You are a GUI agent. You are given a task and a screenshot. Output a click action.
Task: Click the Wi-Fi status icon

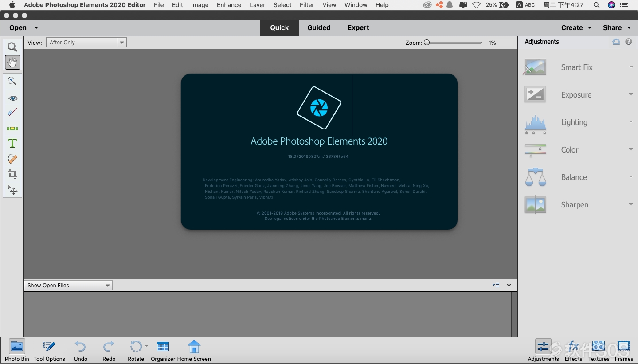(x=477, y=5)
